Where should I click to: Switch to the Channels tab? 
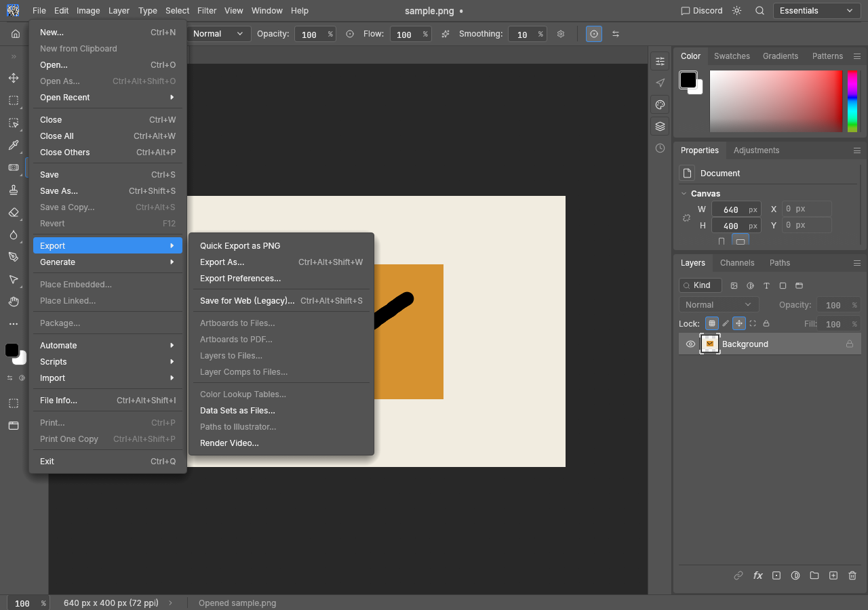tap(737, 263)
